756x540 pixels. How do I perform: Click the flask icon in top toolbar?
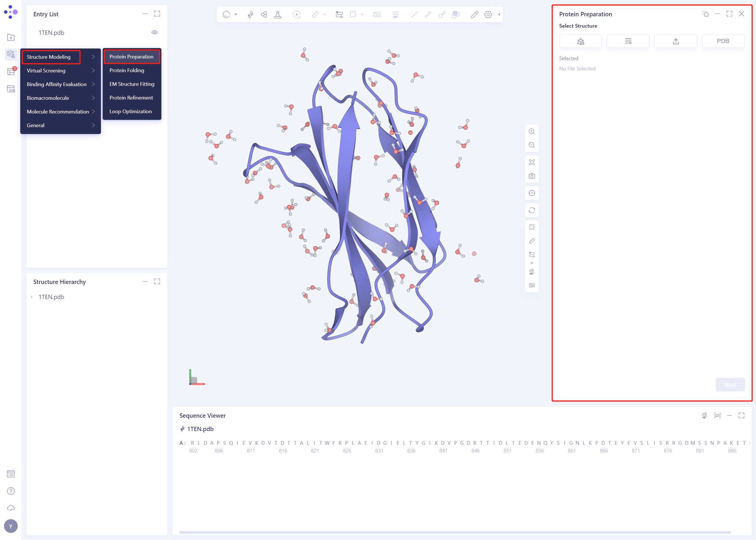pos(277,15)
